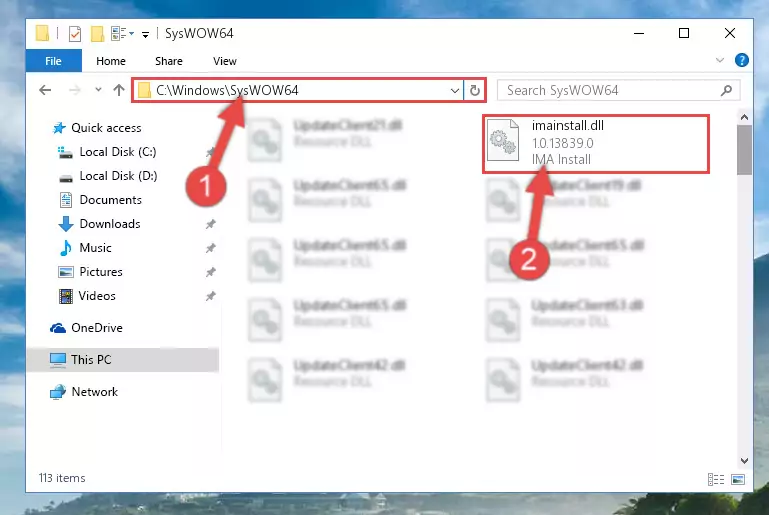Go up one folder level

click(119, 90)
